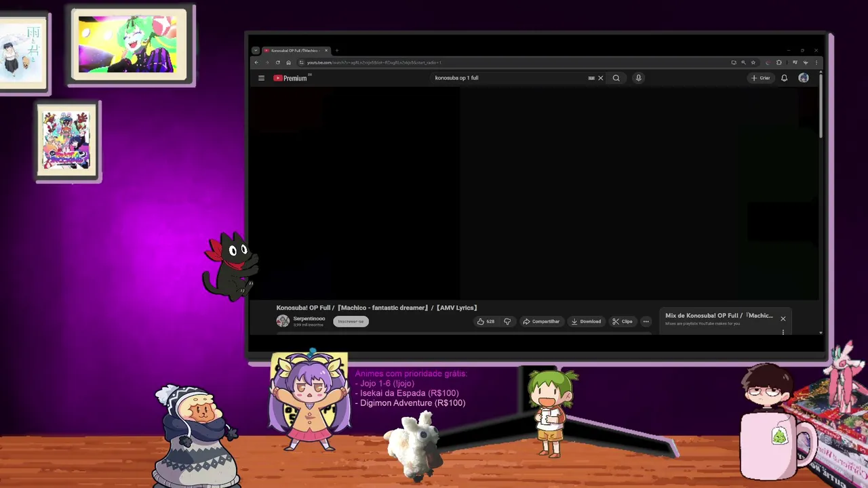This screenshot has height=488, width=868.
Task: Click the Compartilhar share button
Action: (x=540, y=321)
